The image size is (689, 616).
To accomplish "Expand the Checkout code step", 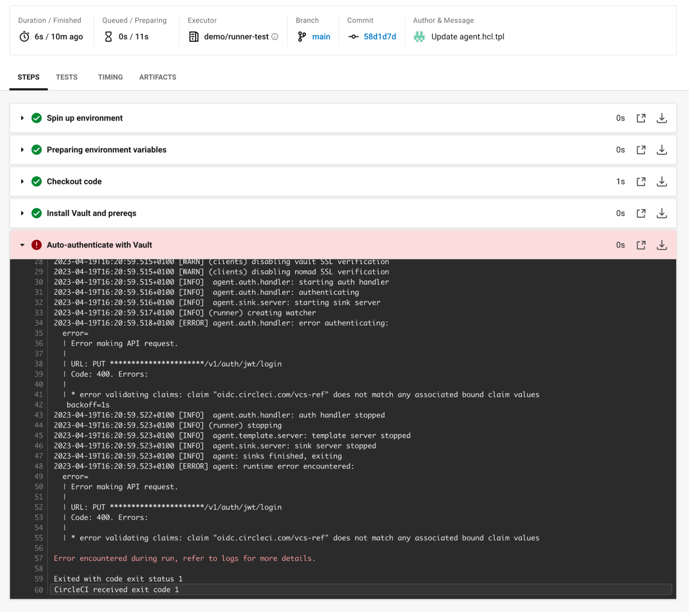I will pyautogui.click(x=22, y=182).
